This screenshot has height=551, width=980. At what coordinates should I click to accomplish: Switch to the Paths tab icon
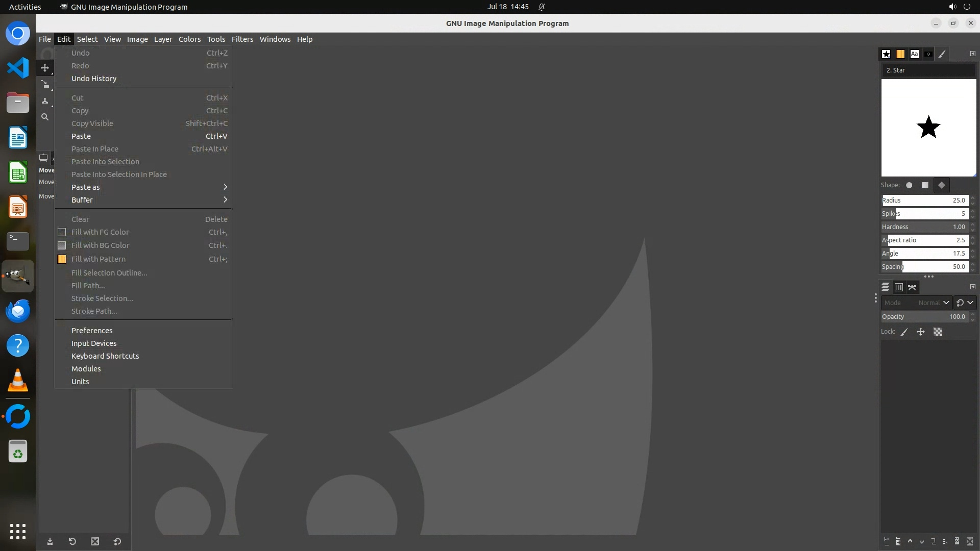pyautogui.click(x=912, y=288)
